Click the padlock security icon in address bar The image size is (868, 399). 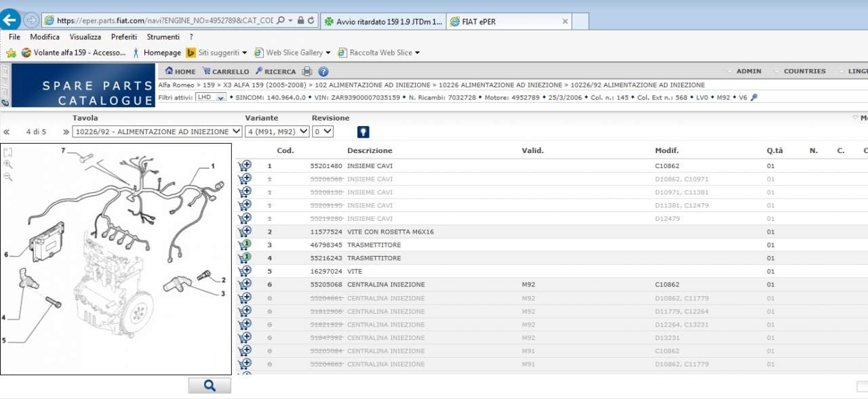click(x=300, y=21)
